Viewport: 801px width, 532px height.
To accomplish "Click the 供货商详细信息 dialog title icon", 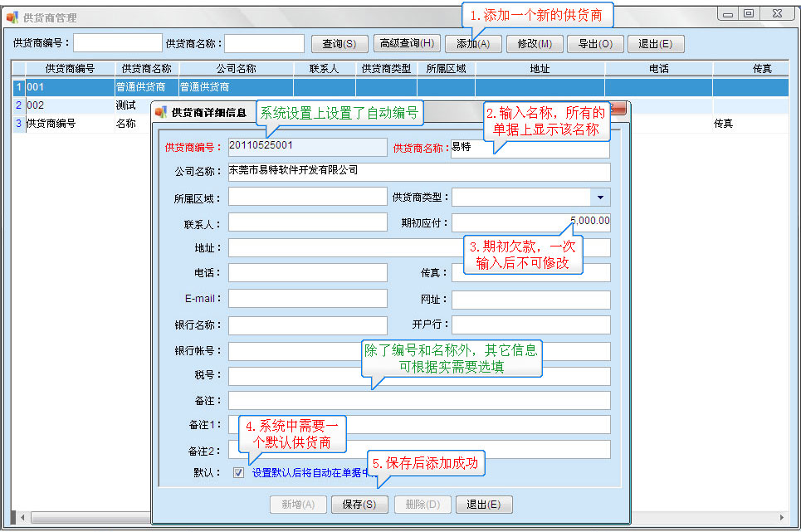I will click(x=161, y=111).
